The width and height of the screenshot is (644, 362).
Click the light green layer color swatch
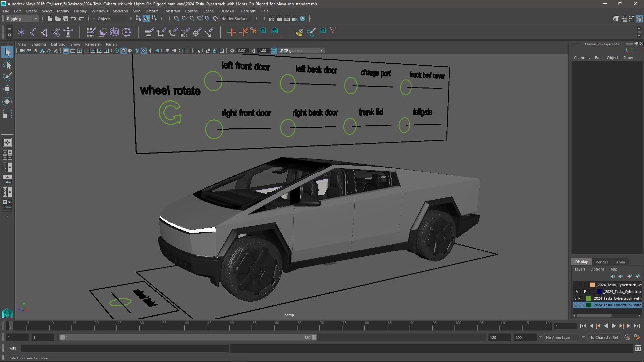(588, 298)
